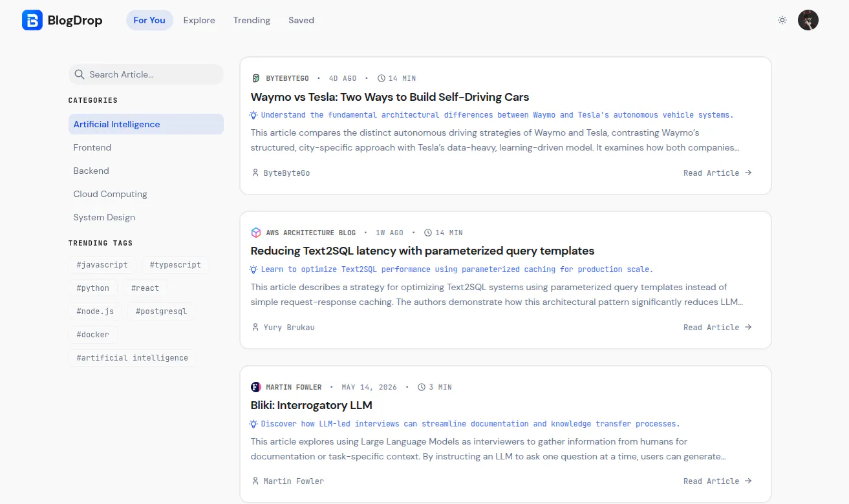The width and height of the screenshot is (849, 504).
Task: Select the Artificial Intelligence category
Action: 146,124
